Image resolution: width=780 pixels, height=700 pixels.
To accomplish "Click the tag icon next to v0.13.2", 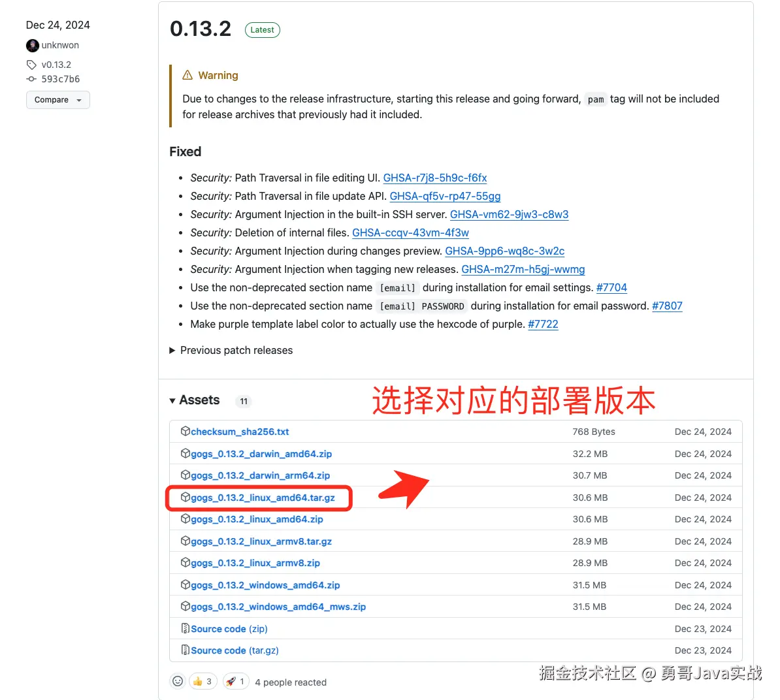I will click(31, 65).
